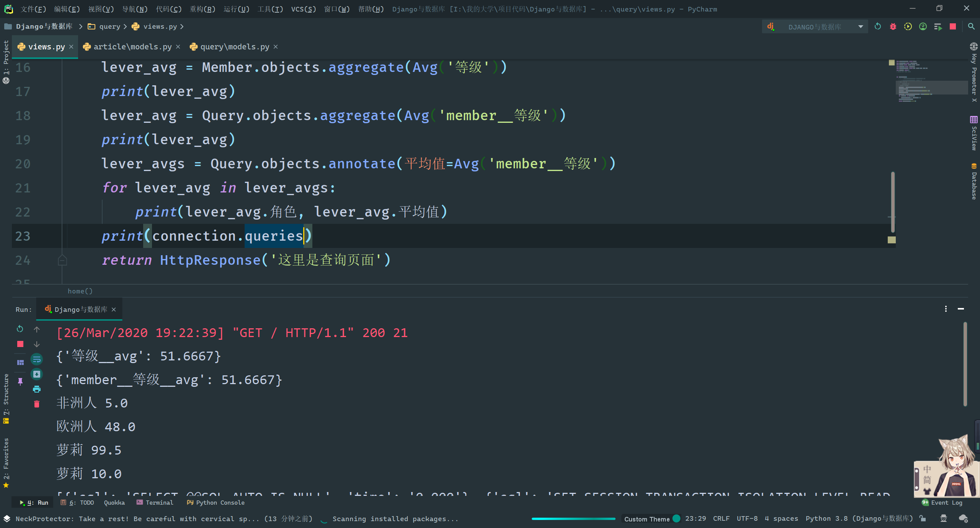
Task: Click the Profile gauge icon in toolbar
Action: pos(923,26)
